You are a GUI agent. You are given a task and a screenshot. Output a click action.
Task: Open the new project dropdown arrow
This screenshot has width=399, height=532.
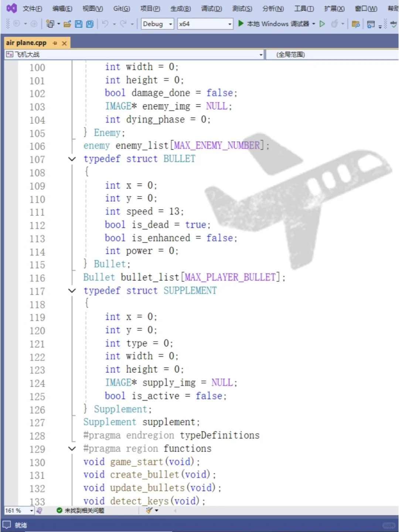click(x=59, y=24)
